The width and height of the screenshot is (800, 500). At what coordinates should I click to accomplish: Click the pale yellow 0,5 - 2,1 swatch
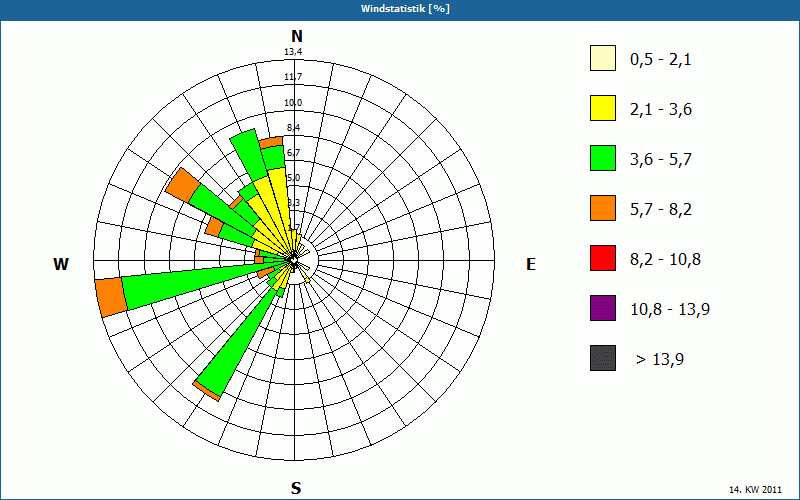pyautogui.click(x=603, y=58)
